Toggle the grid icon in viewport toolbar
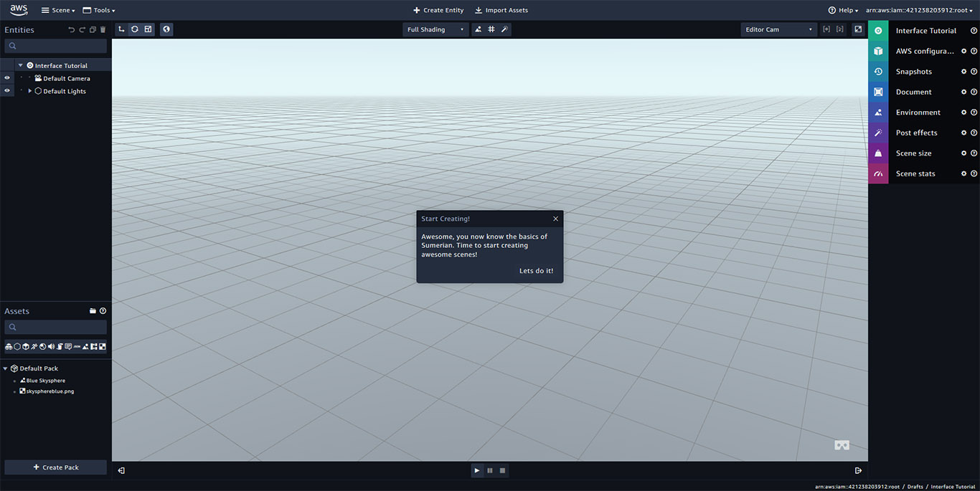The width and height of the screenshot is (980, 491). [x=491, y=29]
